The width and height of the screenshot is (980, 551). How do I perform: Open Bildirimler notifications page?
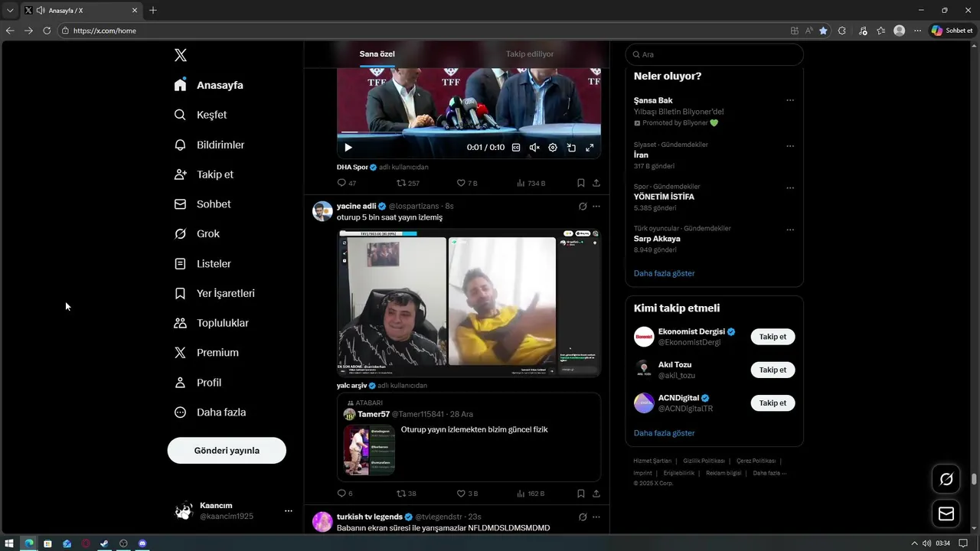coord(210,145)
